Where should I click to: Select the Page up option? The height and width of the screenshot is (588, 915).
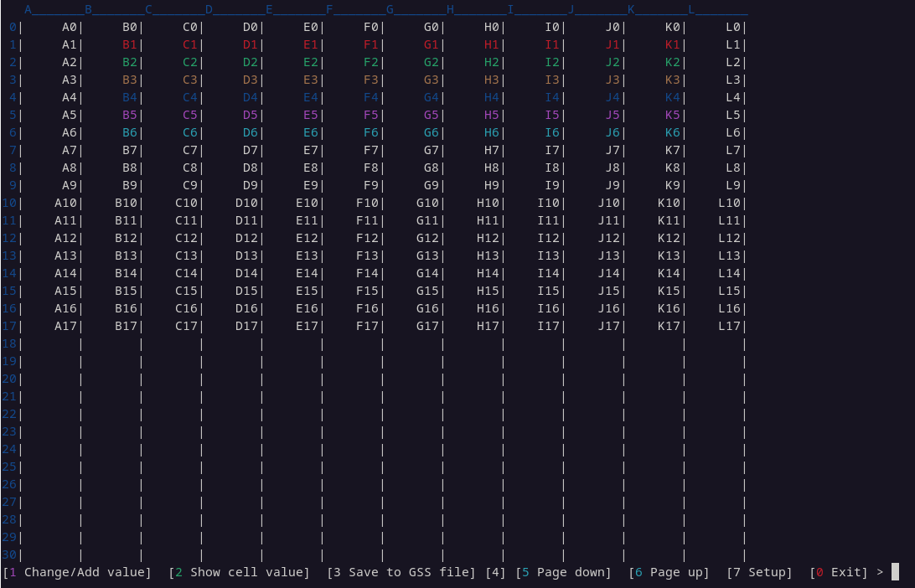coord(669,572)
